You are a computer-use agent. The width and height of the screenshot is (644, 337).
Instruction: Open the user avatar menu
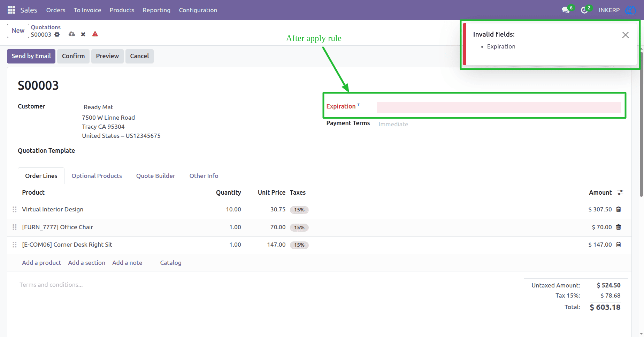click(631, 10)
